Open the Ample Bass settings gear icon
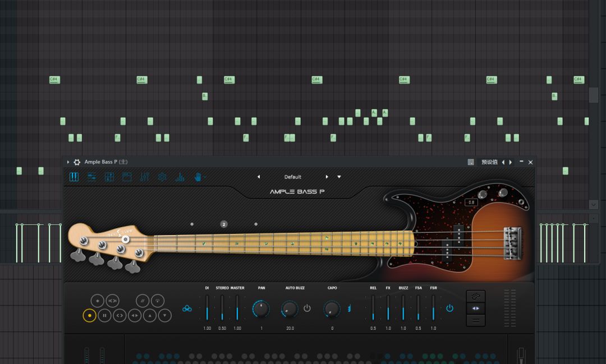 click(162, 177)
